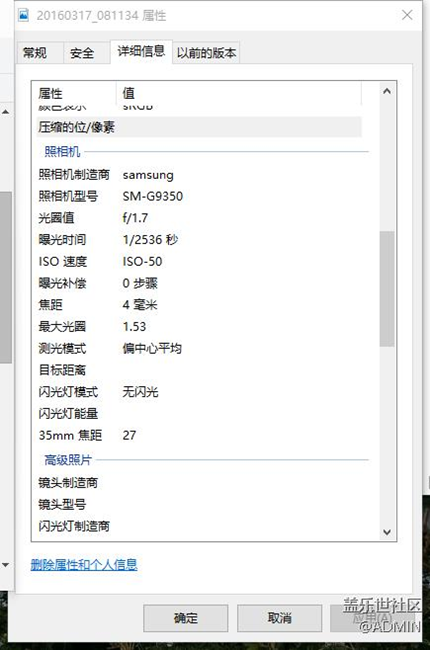Open the 安全 tab
The image size is (430, 650).
click(x=82, y=53)
